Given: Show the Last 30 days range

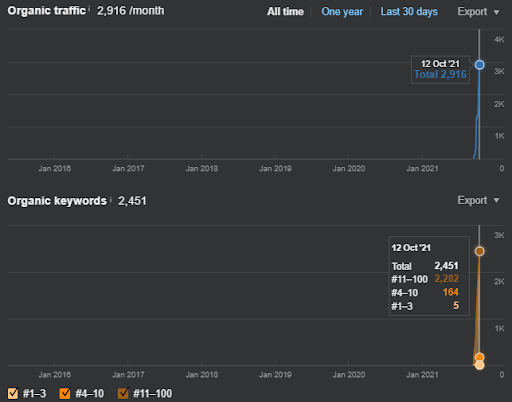Looking at the screenshot, I should point(409,12).
